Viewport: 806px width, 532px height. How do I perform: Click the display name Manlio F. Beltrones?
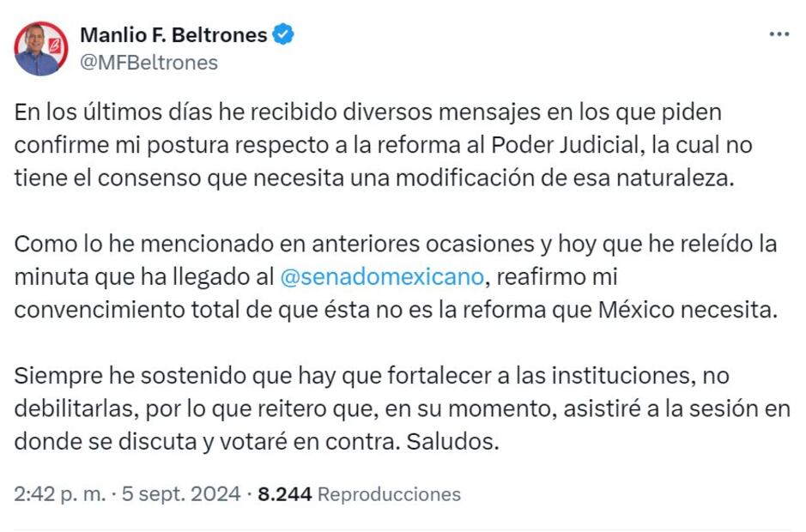coord(174,35)
